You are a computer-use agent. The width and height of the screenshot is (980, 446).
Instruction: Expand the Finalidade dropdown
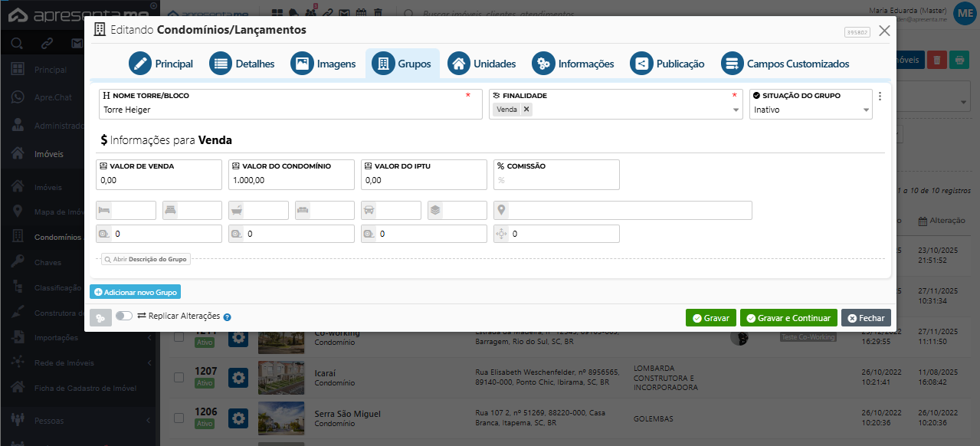point(736,110)
